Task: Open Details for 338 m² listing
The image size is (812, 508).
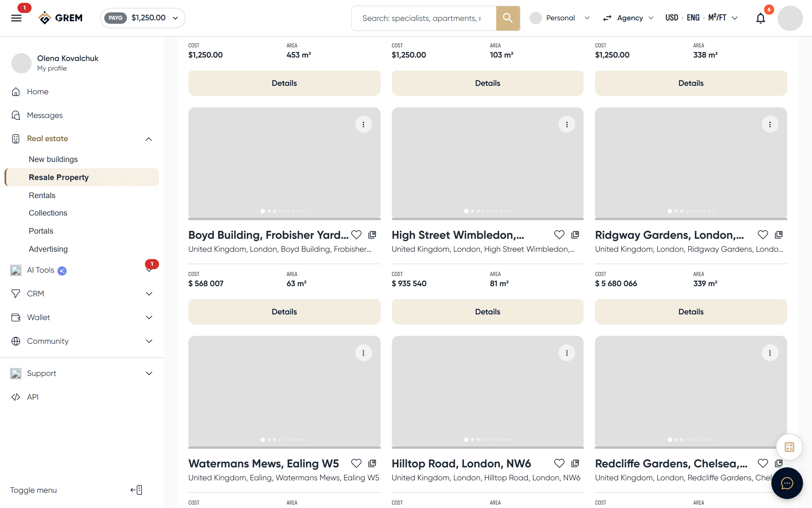Action: [691, 83]
